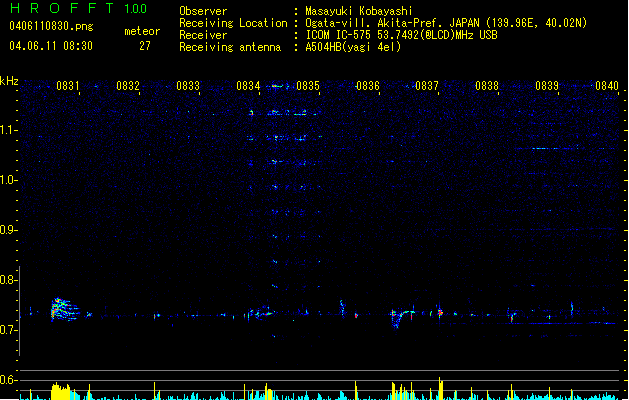This screenshot has width=629, height=400.
Task: Select the filename 0406110830.png
Action: 51,26
